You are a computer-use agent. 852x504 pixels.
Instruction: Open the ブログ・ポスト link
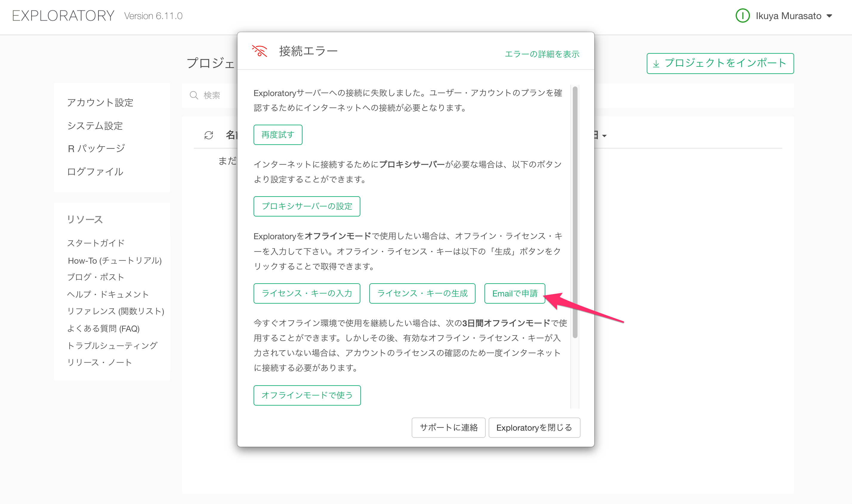click(x=96, y=277)
